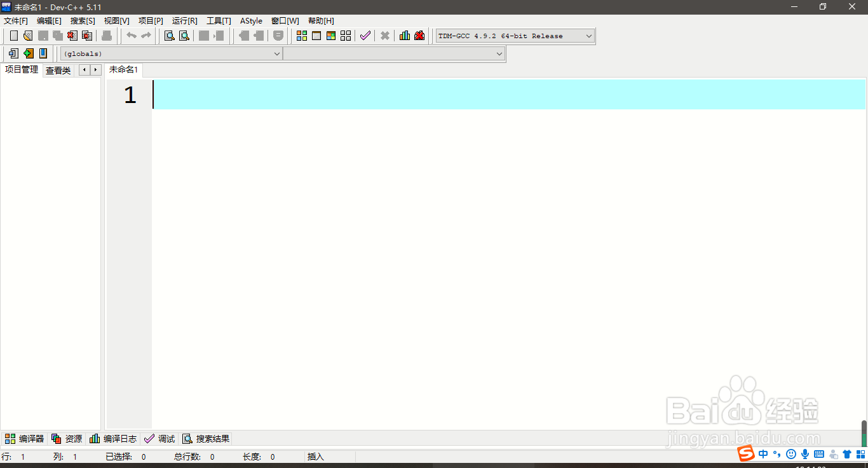Click the Redo arrow icon

coord(146,36)
